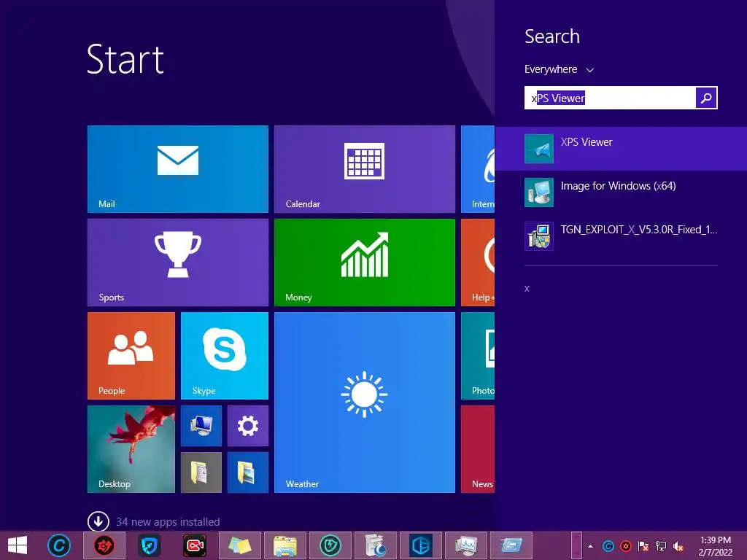Open the Documents folder tile on gray background
Image resolution: width=747 pixels, height=560 pixels.
[201, 472]
